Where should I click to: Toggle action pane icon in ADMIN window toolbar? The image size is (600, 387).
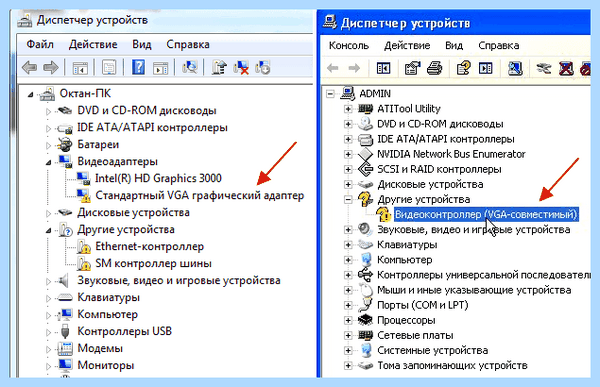[486, 68]
